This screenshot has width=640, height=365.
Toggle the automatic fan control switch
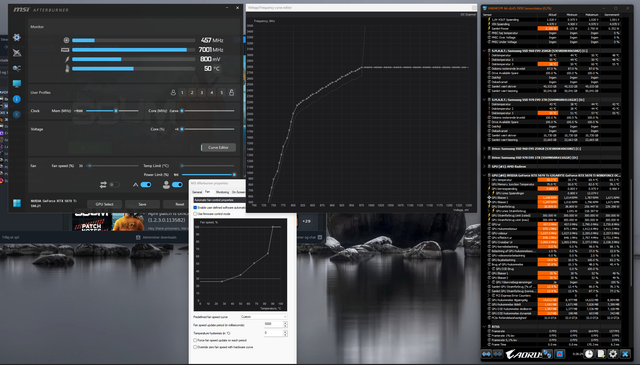(146, 185)
